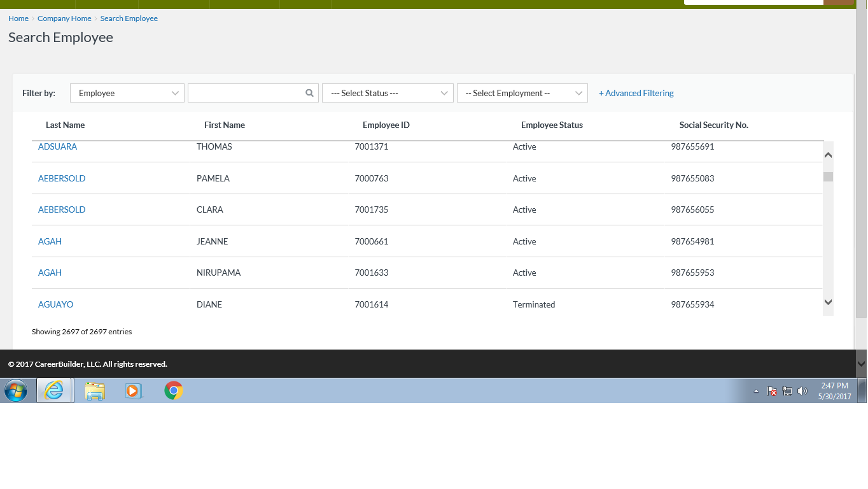Viewport: 868px width, 489px height.
Task: Click the volume speaker icon in system tray
Action: click(802, 391)
